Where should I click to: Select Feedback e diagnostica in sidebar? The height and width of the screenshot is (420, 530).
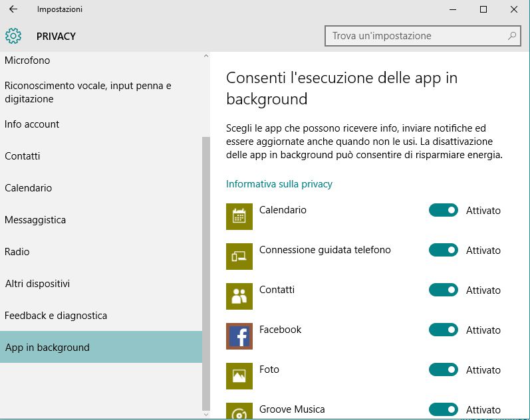click(x=56, y=316)
